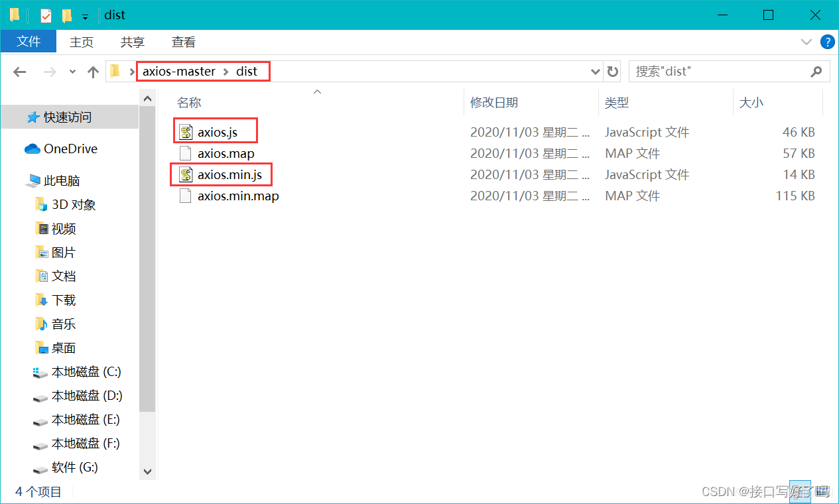Open the 文件 menu tab

(29, 42)
